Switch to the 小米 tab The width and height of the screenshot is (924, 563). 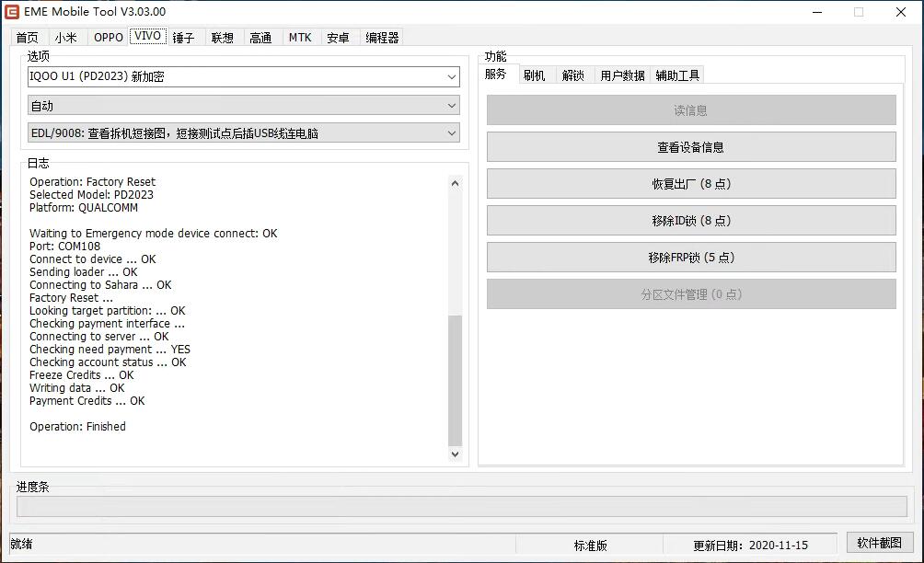pos(66,38)
